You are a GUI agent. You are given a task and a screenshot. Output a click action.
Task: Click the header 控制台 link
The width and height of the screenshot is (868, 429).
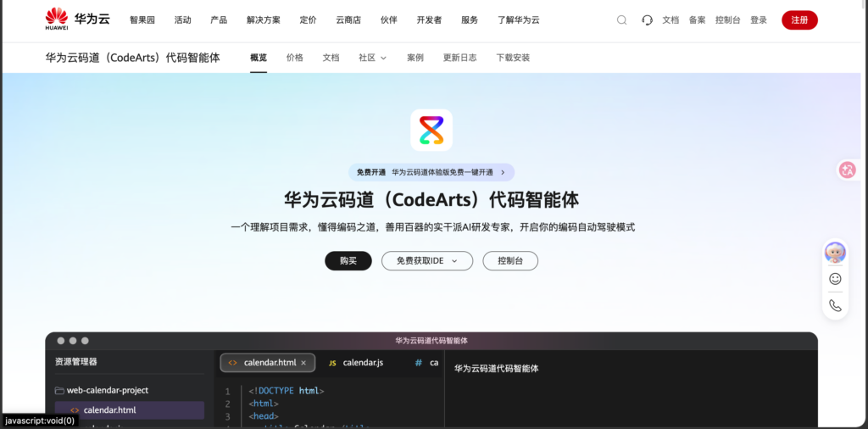pos(728,20)
